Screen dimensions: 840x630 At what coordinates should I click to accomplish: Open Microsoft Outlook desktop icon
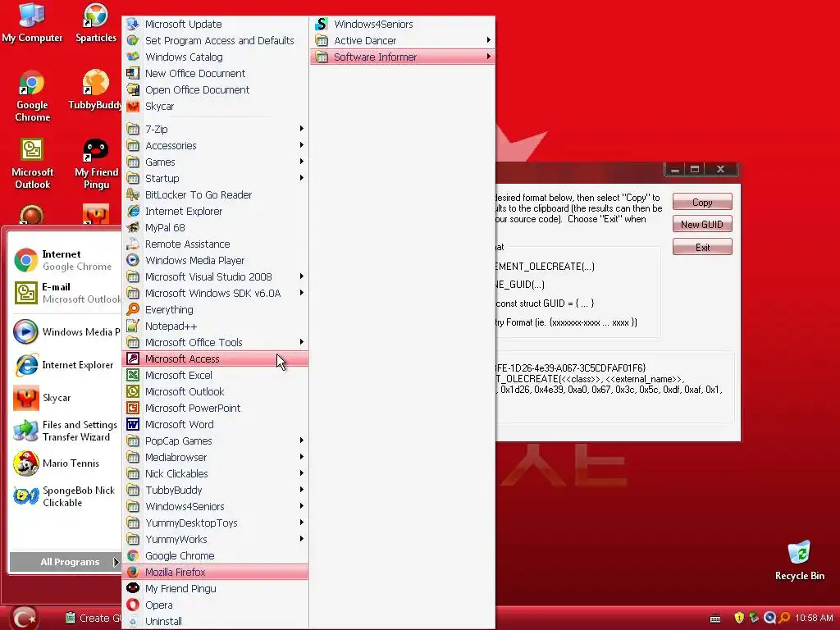pos(32,164)
